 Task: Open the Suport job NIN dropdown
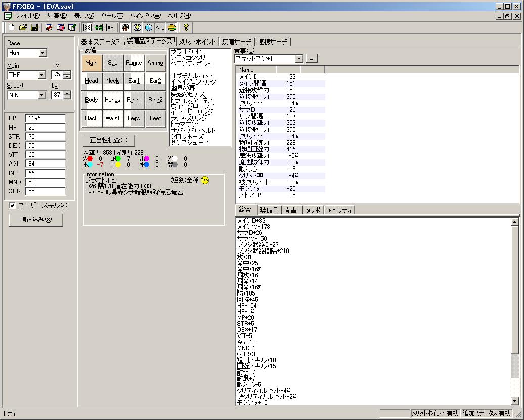42,95
